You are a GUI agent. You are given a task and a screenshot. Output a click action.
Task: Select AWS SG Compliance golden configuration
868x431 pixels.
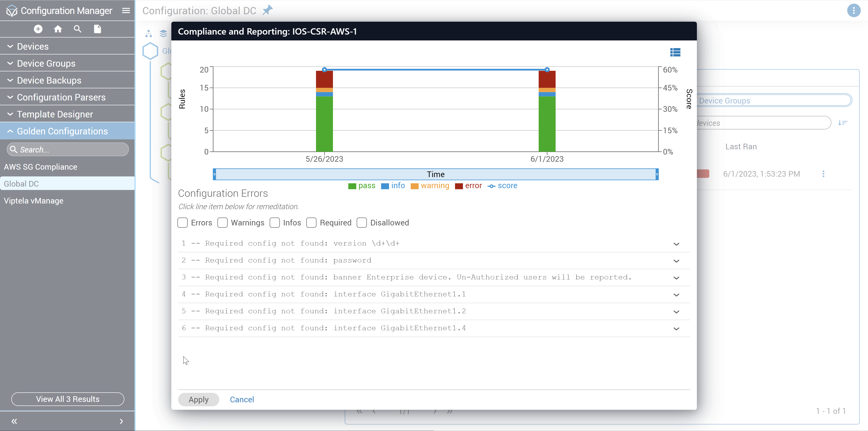pyautogui.click(x=40, y=167)
